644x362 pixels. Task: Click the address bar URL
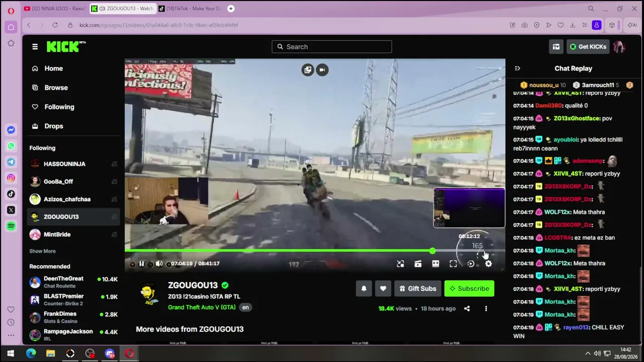point(158,25)
